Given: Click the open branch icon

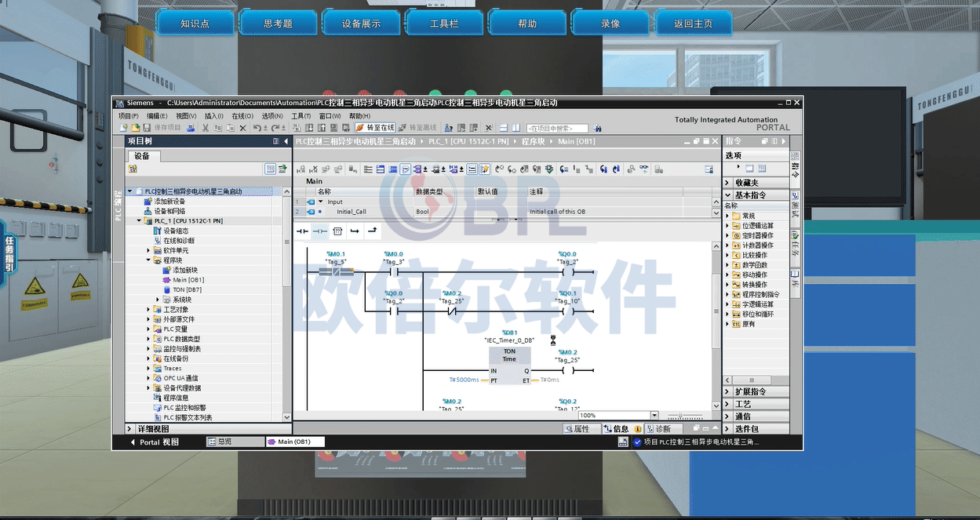Looking at the screenshot, I should 355,231.
